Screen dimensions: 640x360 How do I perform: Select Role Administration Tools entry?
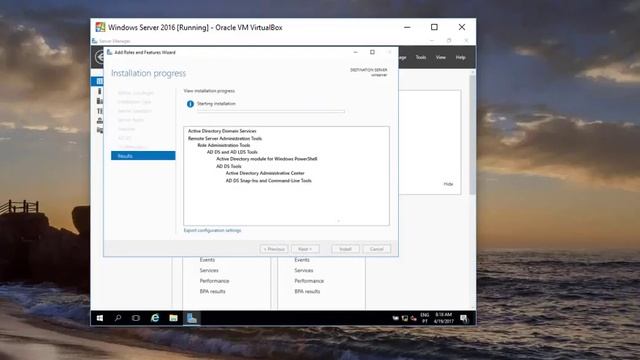224,145
